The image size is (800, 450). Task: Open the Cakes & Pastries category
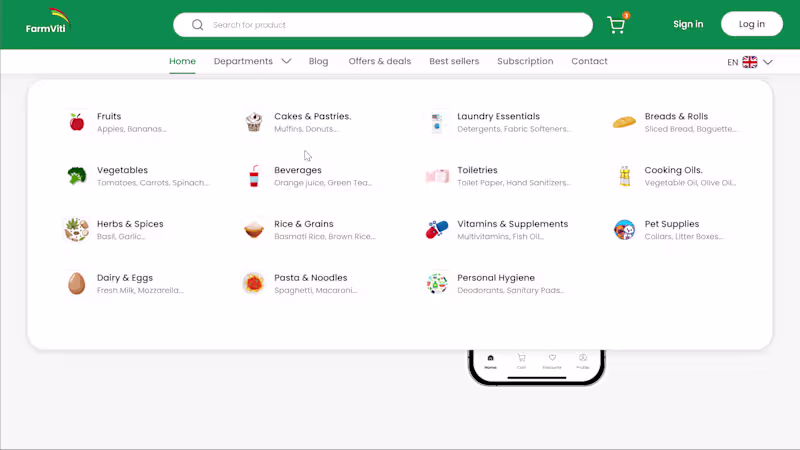click(x=312, y=116)
